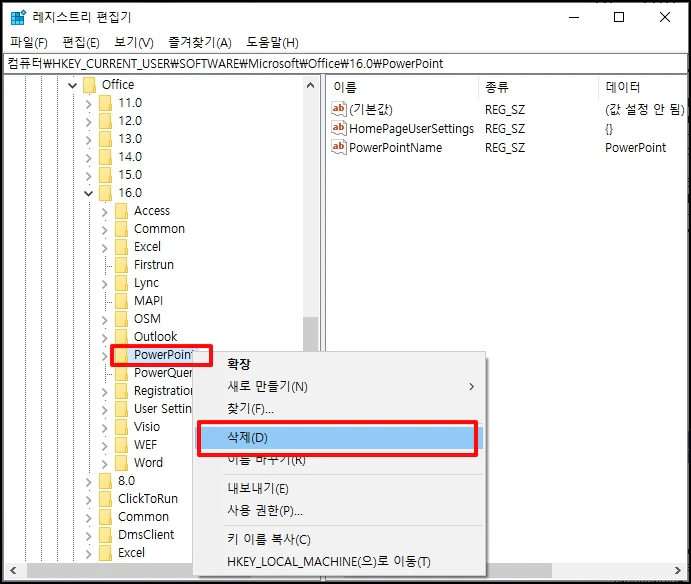Click the DmsClient folder icon
Viewport: 691px width, 584px height.
coord(105,535)
